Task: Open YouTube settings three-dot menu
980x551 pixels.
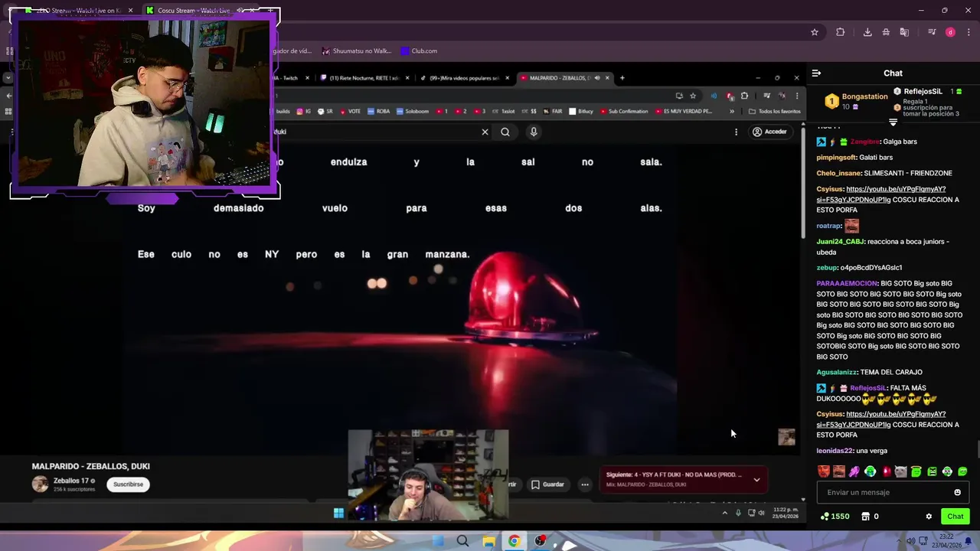Action: coord(736,132)
